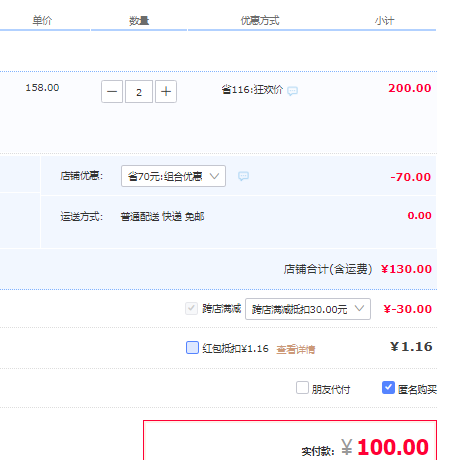462x460 pixels.
Task: Click the 单价 column header
Action: 42,21
